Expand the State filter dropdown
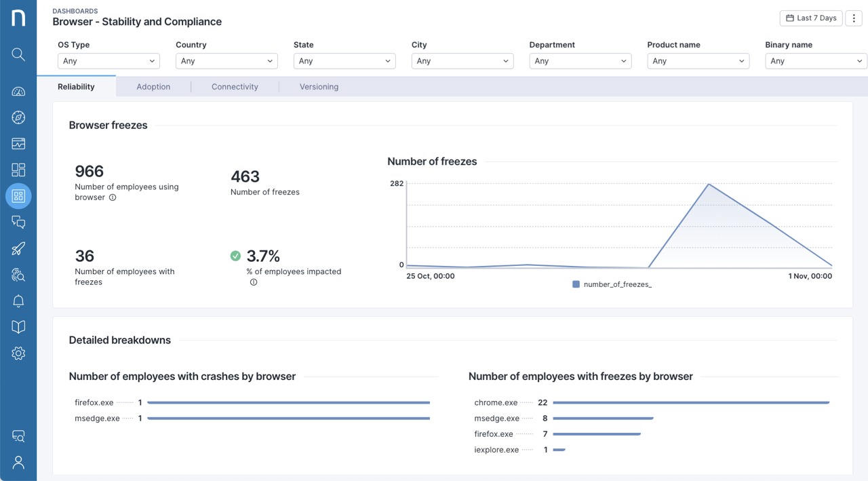This screenshot has width=868, height=481. tap(344, 61)
